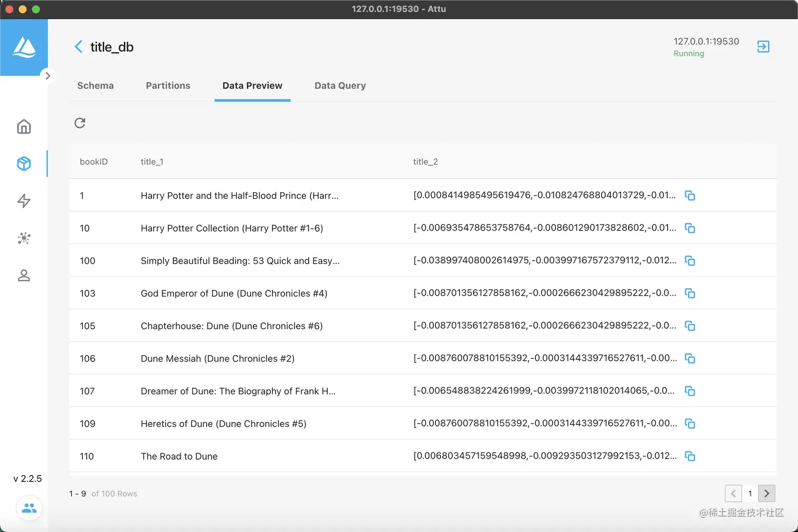
Task: Click the title_2 column header
Action: pyautogui.click(x=425, y=161)
